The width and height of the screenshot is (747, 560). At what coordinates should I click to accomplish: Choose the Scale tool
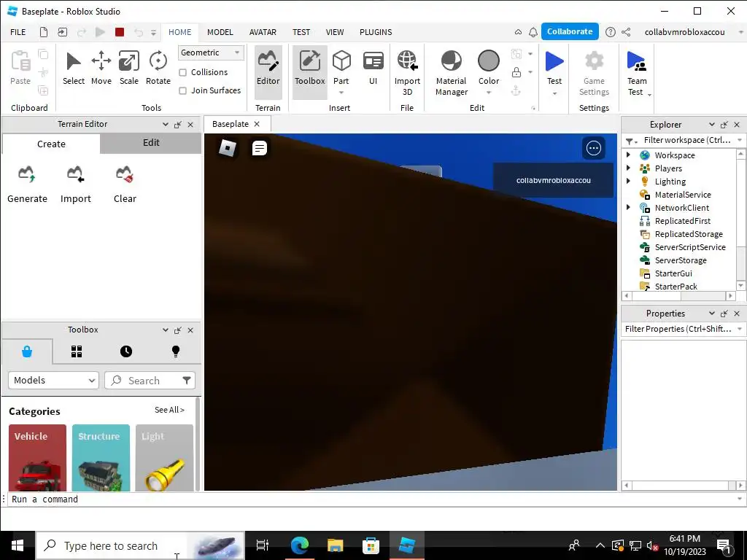coord(128,68)
